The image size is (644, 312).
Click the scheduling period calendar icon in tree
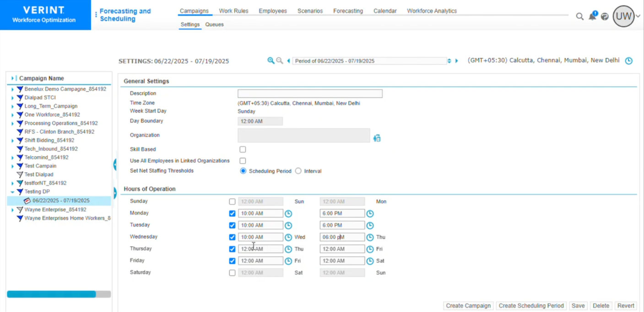tap(27, 201)
